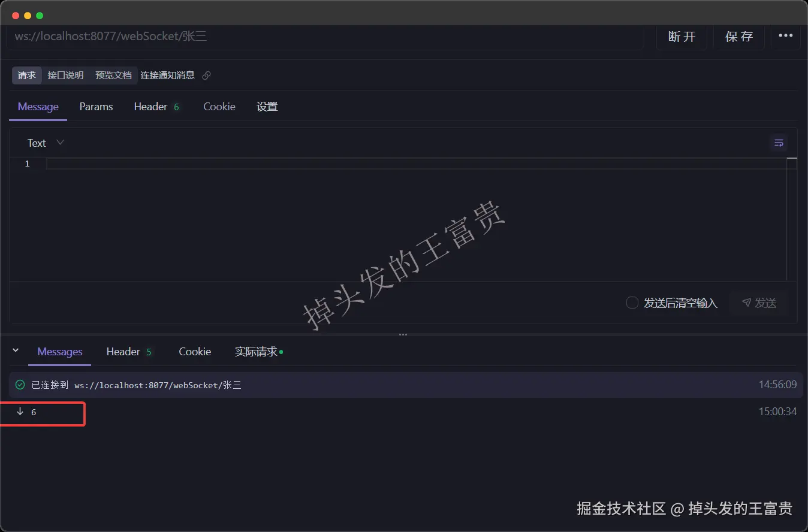Select the 预览文档 tab

113,75
